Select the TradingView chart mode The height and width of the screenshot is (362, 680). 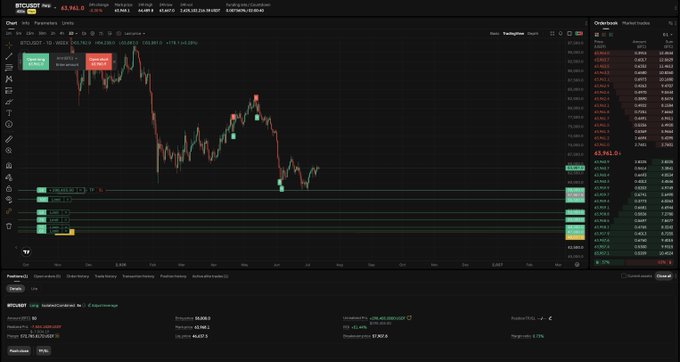[x=513, y=33]
